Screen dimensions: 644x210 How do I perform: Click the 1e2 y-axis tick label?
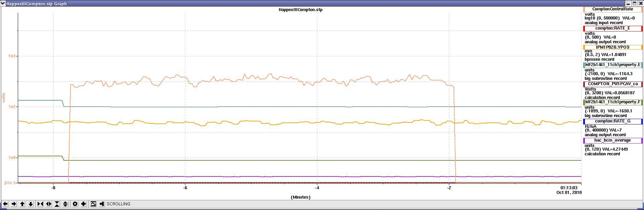pyautogui.click(x=12, y=107)
